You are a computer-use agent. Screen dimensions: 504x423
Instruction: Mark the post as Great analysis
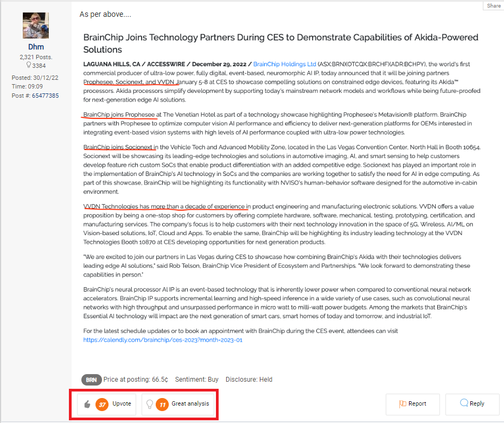click(x=190, y=403)
